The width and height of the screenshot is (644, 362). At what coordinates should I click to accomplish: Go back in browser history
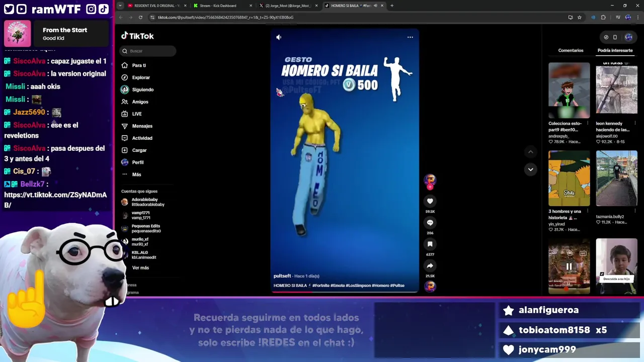click(121, 17)
